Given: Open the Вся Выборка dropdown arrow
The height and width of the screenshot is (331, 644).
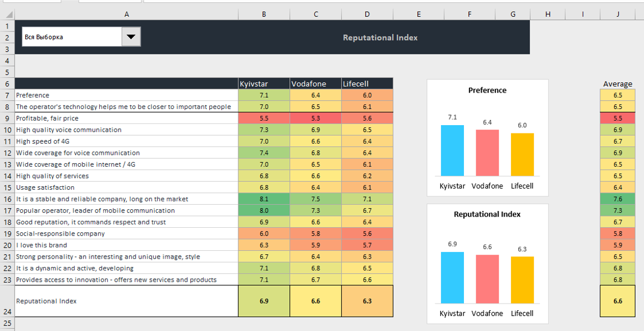Looking at the screenshot, I should point(131,37).
